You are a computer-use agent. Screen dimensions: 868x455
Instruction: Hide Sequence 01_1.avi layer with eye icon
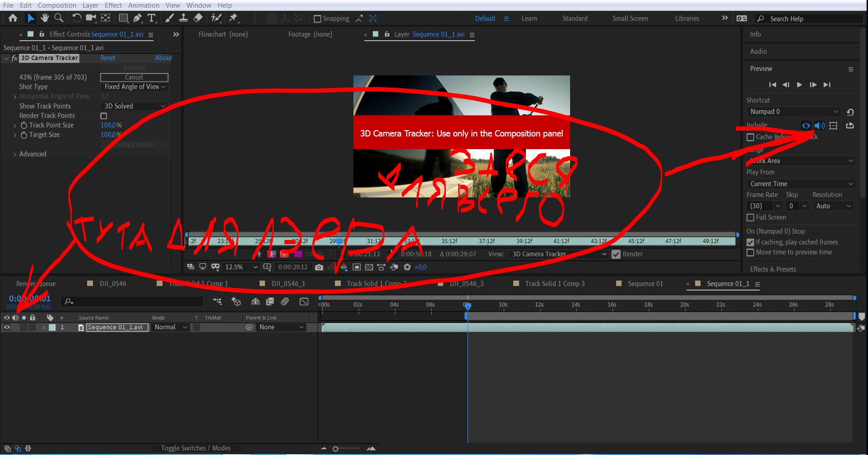click(7, 328)
